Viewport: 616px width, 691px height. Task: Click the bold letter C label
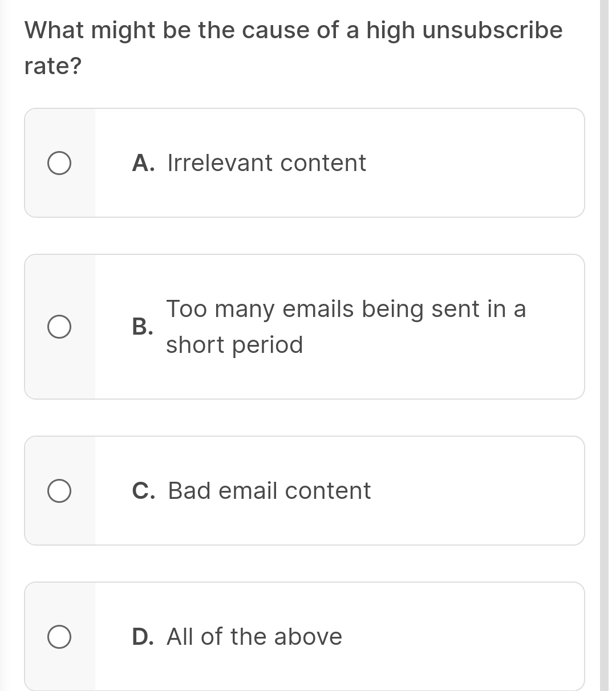142,491
